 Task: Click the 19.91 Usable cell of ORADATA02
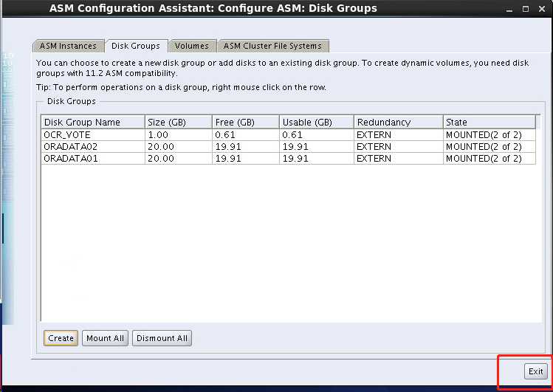coord(316,147)
